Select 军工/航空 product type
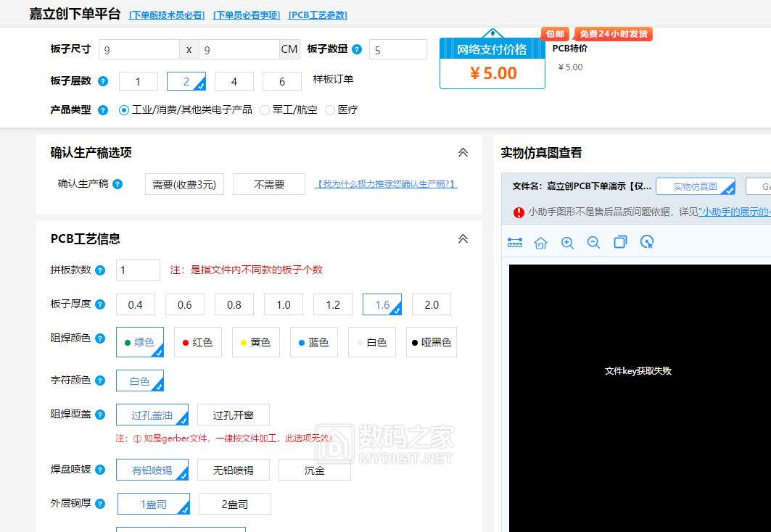Image resolution: width=771 pixels, height=532 pixels. click(x=265, y=110)
